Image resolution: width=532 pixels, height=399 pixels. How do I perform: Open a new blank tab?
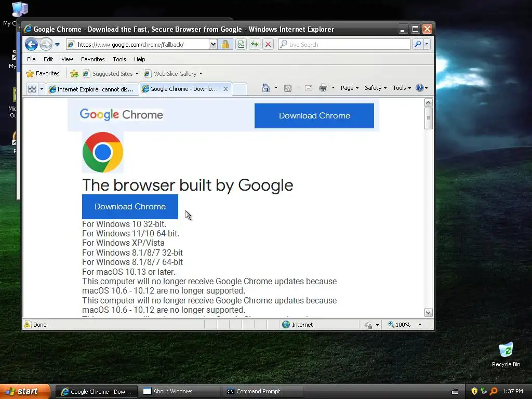click(x=240, y=89)
